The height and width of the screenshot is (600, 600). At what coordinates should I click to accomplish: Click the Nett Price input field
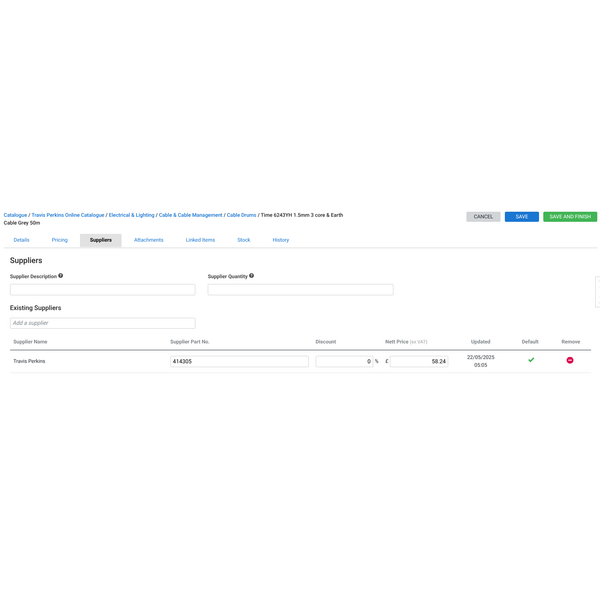coord(418,361)
